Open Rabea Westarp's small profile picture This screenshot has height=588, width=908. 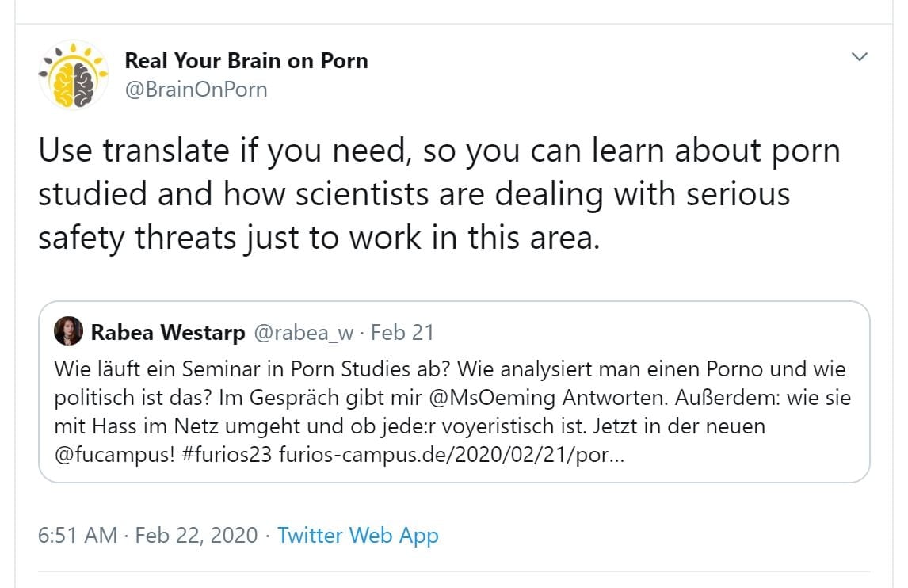click(68, 332)
